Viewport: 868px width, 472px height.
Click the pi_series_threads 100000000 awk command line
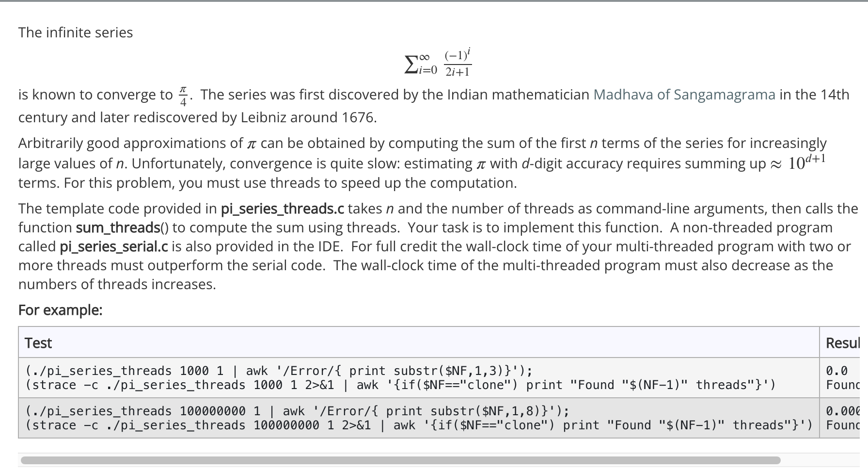(x=297, y=411)
